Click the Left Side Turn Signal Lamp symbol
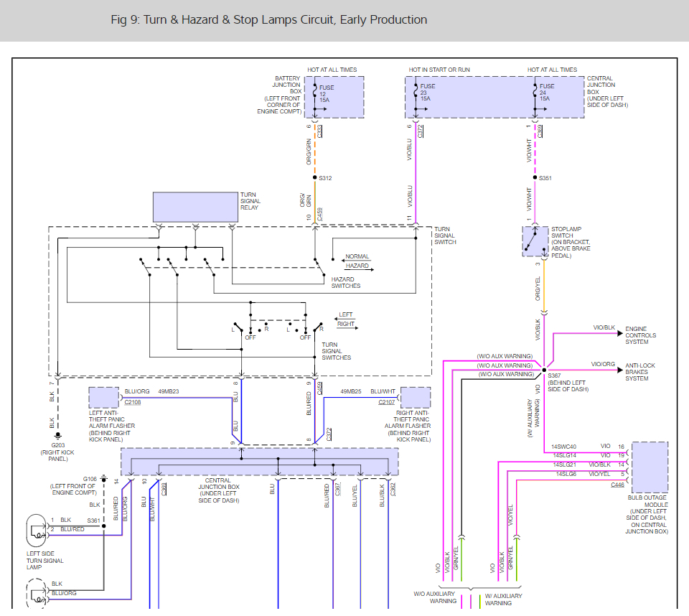Viewport: 689px width, 616px height. (37, 530)
